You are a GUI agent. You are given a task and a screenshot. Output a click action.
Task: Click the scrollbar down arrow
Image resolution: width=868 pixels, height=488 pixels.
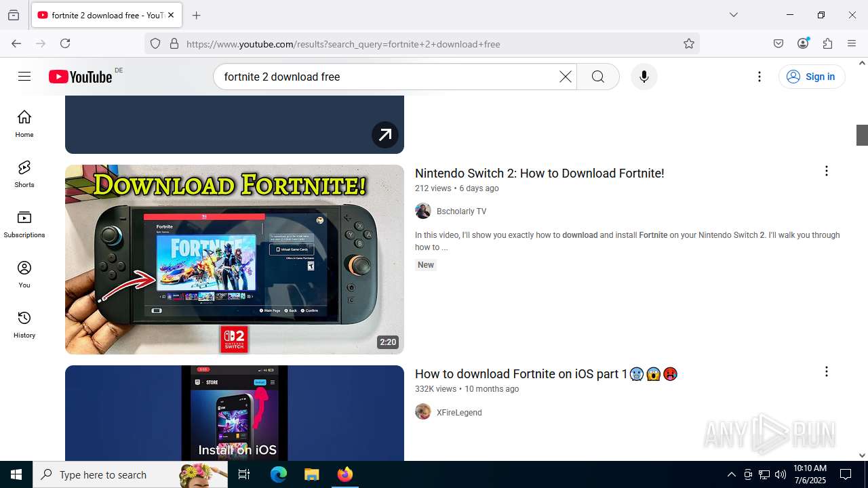coord(862,455)
